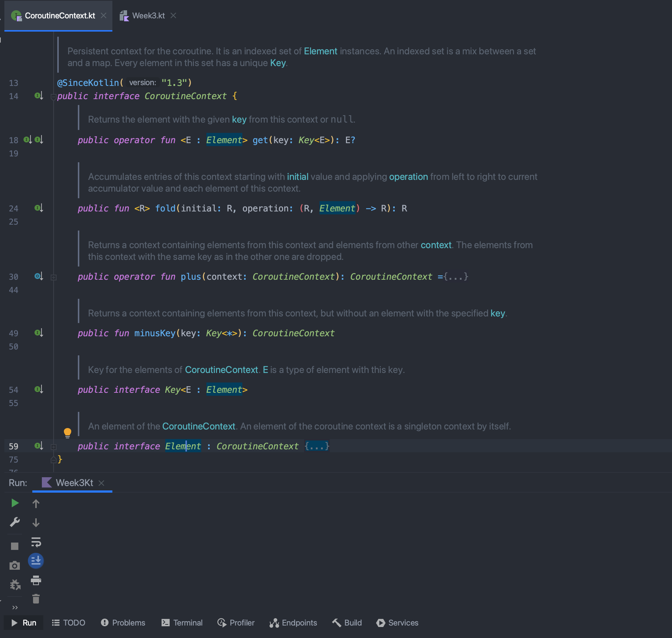Open the Endpoints tool window

(293, 623)
